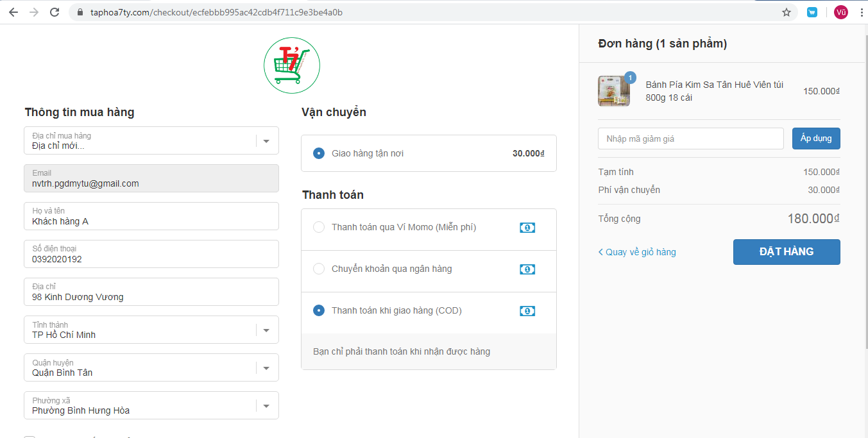Click the money icon beside bank transfer option
The width and height of the screenshot is (868, 438).
[527, 269]
